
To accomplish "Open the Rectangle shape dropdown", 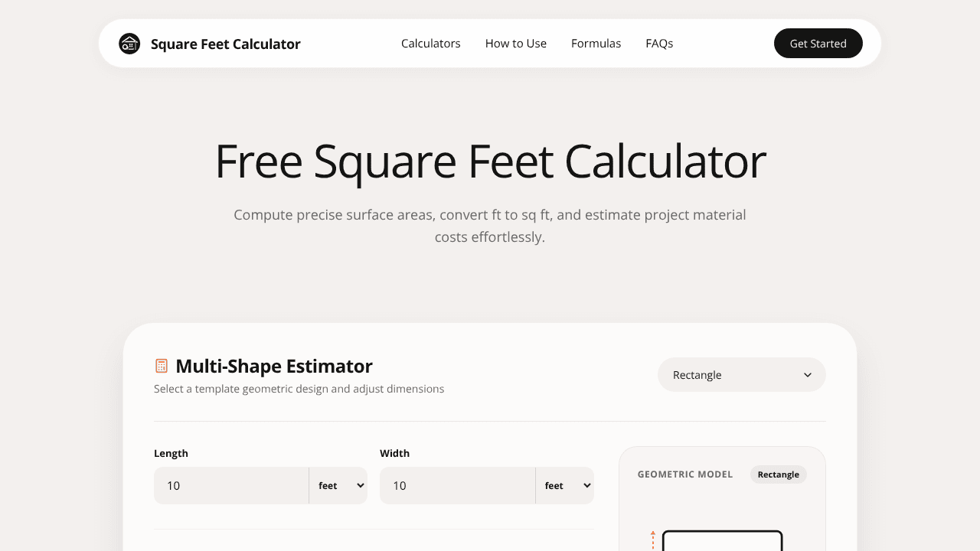I will (x=742, y=375).
